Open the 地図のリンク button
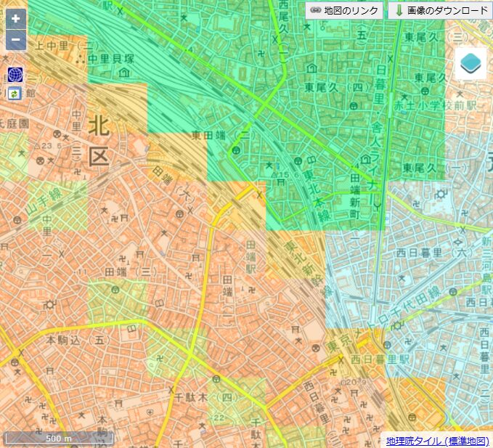This screenshot has height=448, width=493. tap(344, 10)
